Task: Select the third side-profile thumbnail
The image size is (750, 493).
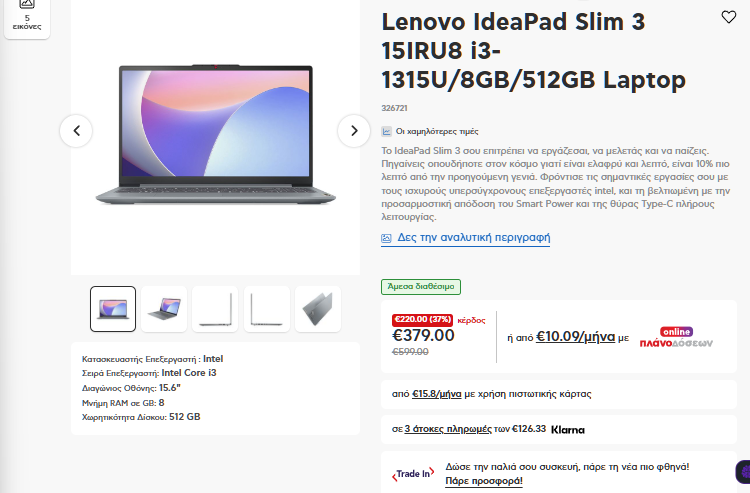Action: coord(215,309)
